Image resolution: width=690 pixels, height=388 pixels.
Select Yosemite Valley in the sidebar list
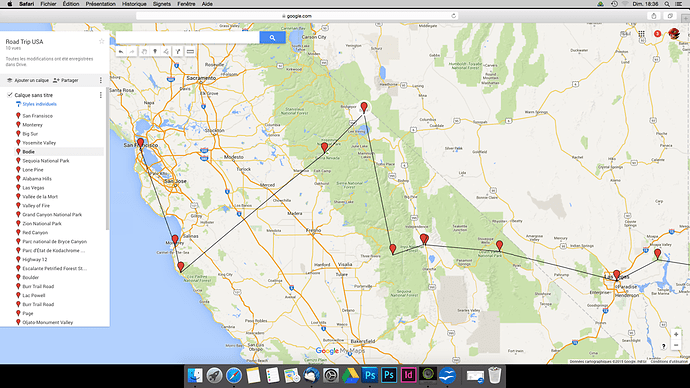pyautogui.click(x=39, y=143)
